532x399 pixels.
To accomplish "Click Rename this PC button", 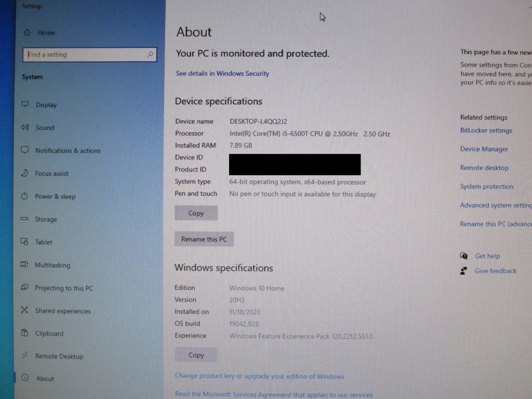I will pyautogui.click(x=204, y=239).
